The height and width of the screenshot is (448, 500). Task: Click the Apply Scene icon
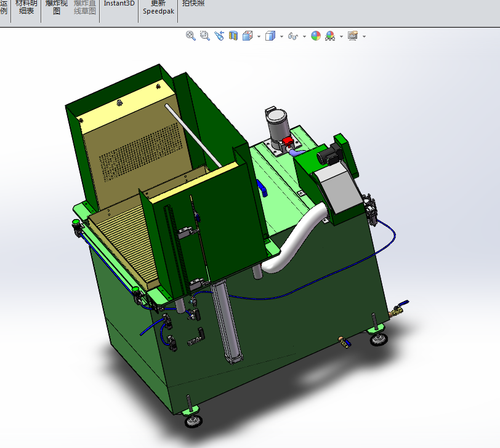[330, 36]
